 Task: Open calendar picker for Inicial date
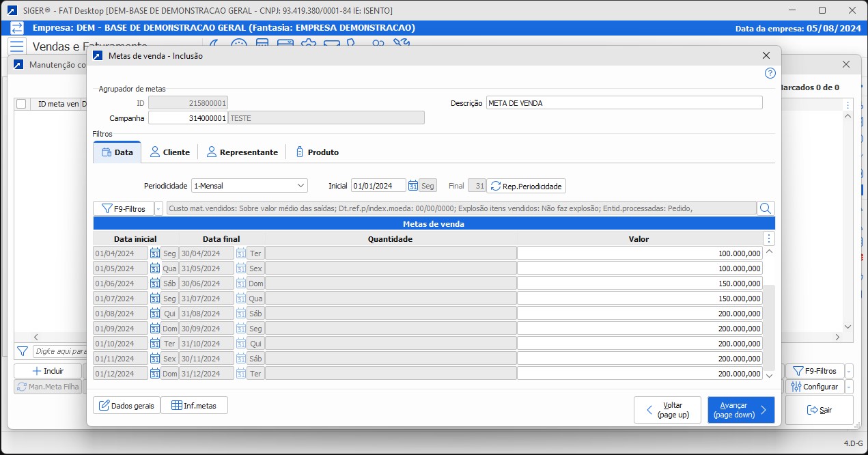(412, 186)
